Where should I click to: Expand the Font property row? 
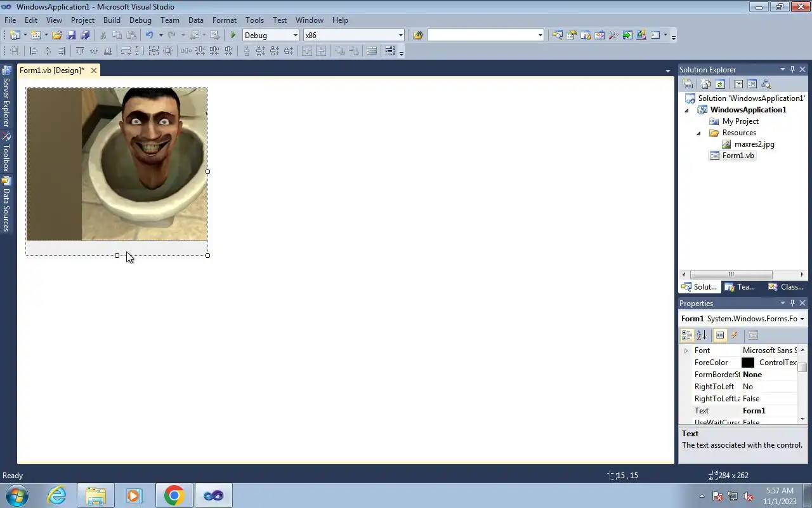point(686,351)
